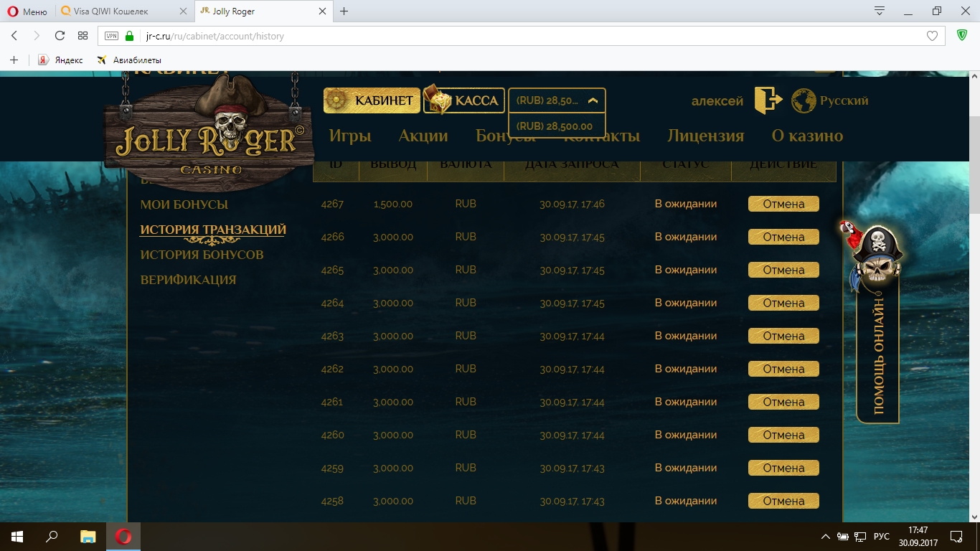Close the Visa QIWI Кошелек tab
Viewport: 980px width, 551px height.
point(183,11)
